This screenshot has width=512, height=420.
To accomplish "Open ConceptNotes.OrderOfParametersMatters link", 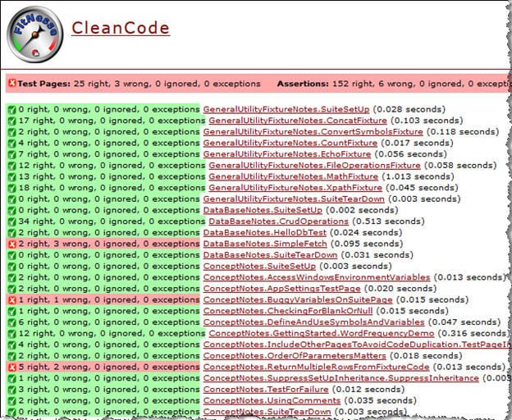I will coord(295,356).
